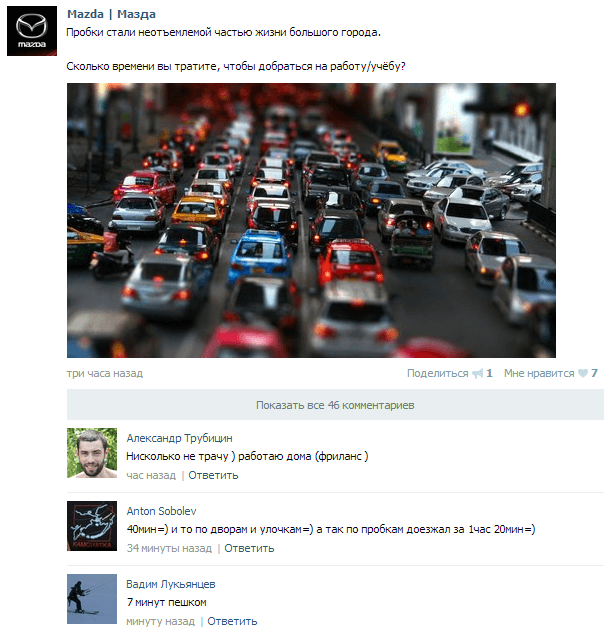The height and width of the screenshot is (636, 616).
Task: Open Александр Трубицин's profile photo
Action: [92, 453]
